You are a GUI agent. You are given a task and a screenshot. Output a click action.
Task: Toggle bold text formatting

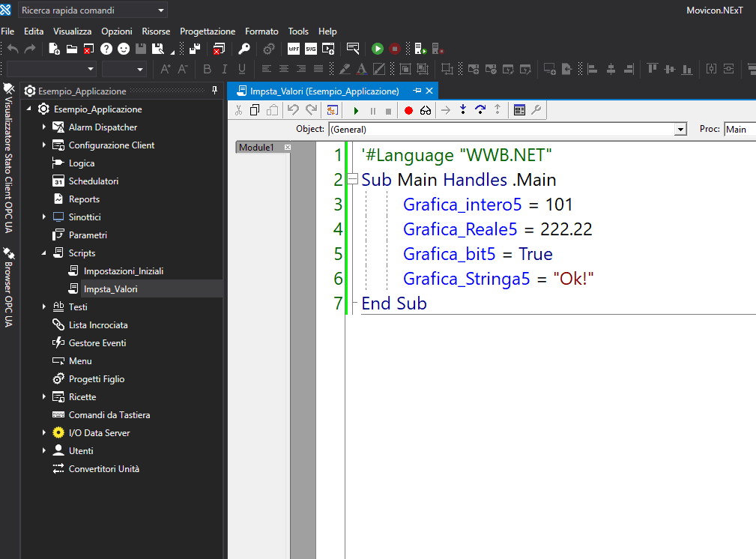coord(208,69)
